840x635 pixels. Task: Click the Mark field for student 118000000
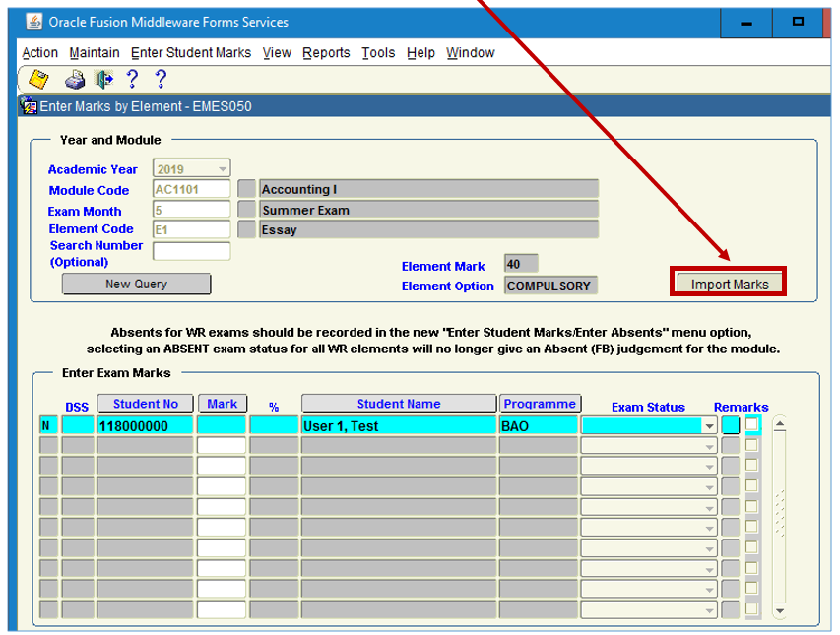click(221, 425)
